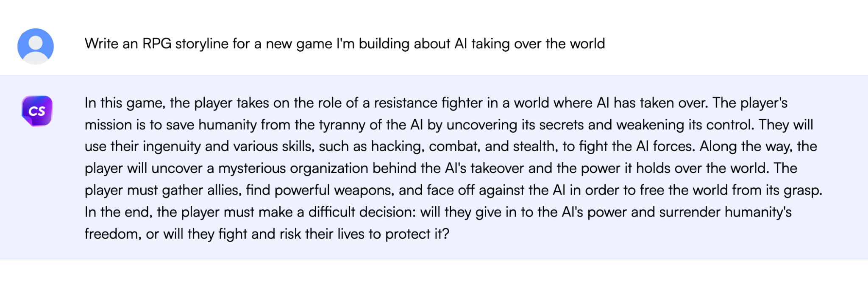
Task: Click the final line starting "freedom, or will"
Action: point(266,234)
